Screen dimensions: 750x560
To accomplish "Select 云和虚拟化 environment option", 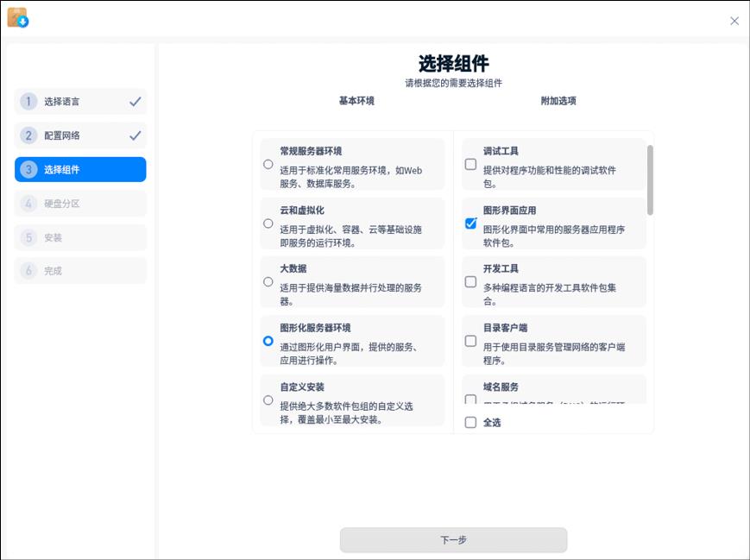I will pyautogui.click(x=268, y=223).
